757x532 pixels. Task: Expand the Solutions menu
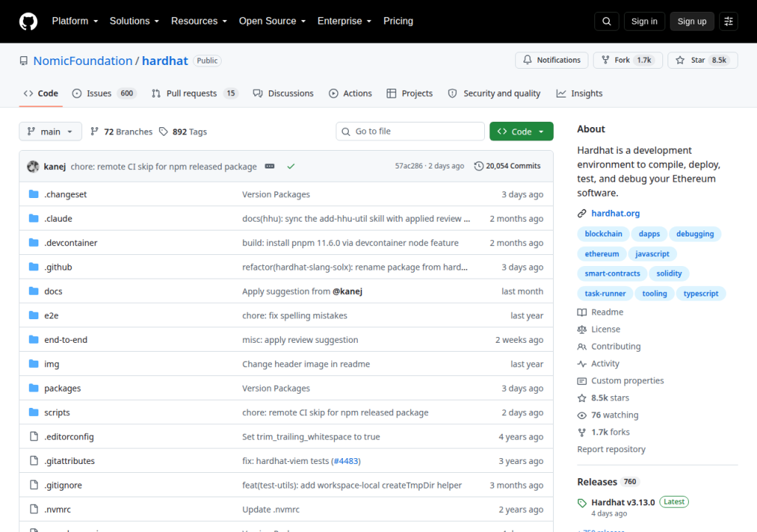tap(135, 21)
